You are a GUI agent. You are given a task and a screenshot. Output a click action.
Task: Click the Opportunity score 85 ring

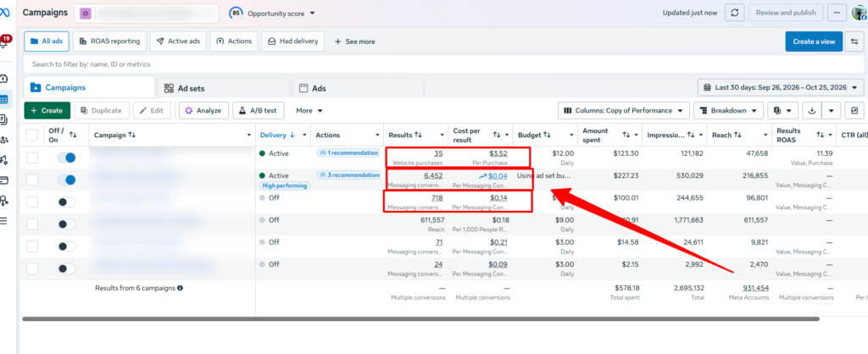click(236, 13)
